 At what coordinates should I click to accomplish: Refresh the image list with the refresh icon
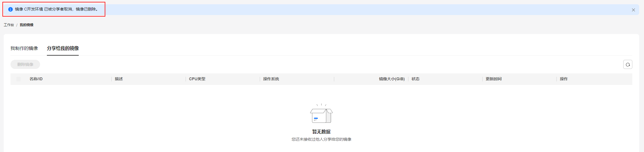point(628,64)
